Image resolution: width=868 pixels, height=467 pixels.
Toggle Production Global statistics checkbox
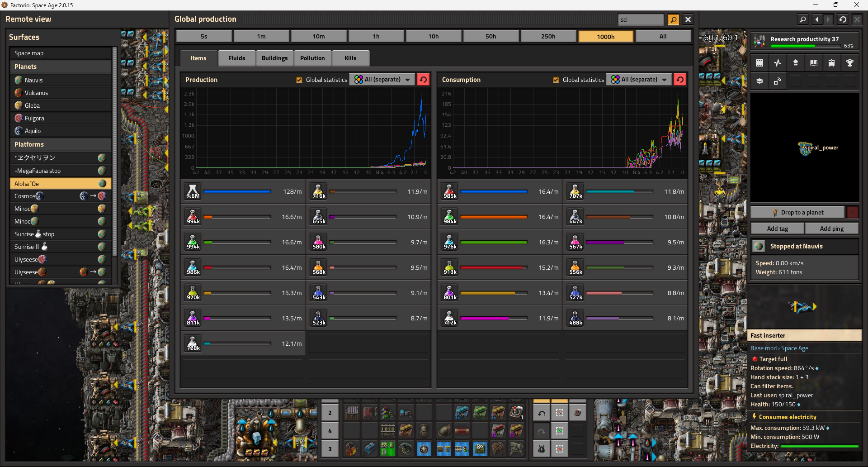tap(299, 80)
